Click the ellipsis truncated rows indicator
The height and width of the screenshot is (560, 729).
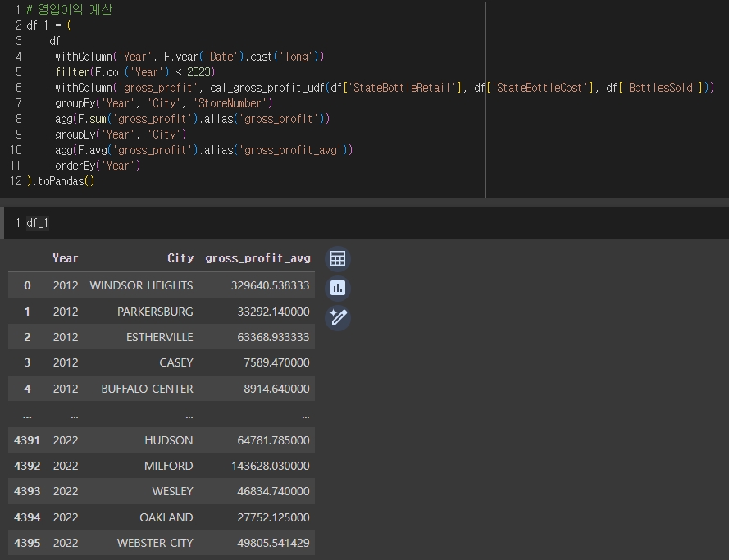pyautogui.click(x=27, y=416)
